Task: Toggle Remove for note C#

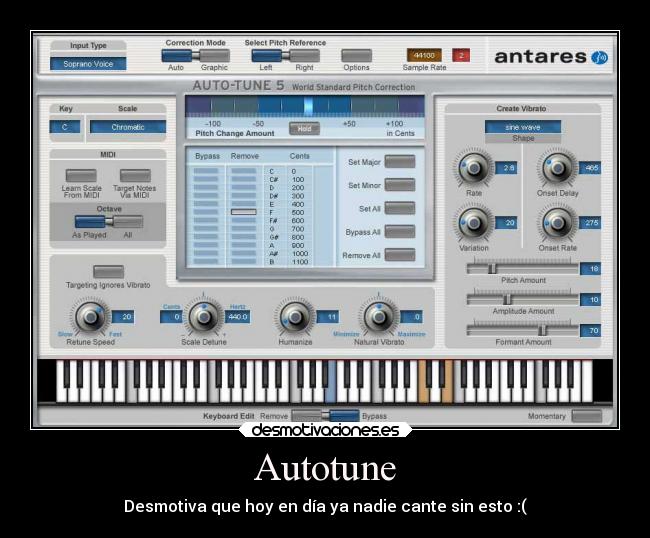Action: click(x=243, y=179)
